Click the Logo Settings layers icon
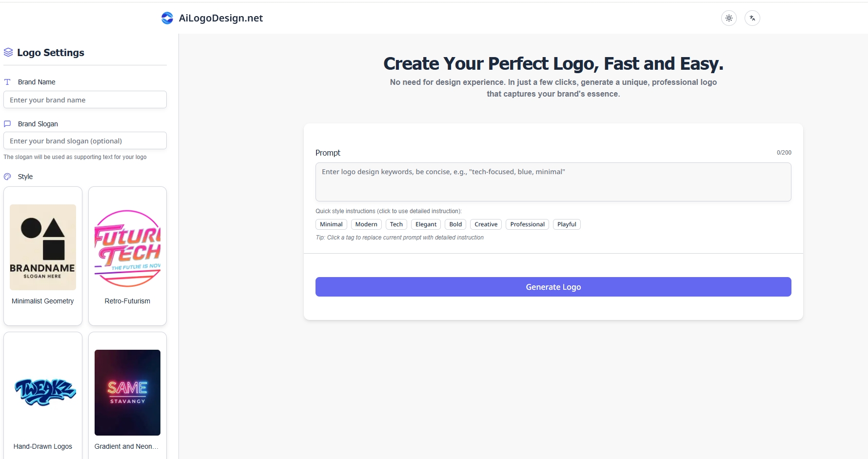This screenshot has width=868, height=459. (x=8, y=52)
